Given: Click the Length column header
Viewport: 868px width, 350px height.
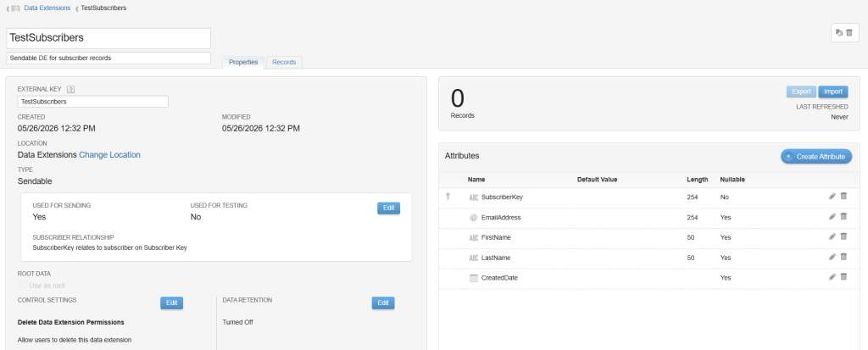Looking at the screenshot, I should point(698,180).
